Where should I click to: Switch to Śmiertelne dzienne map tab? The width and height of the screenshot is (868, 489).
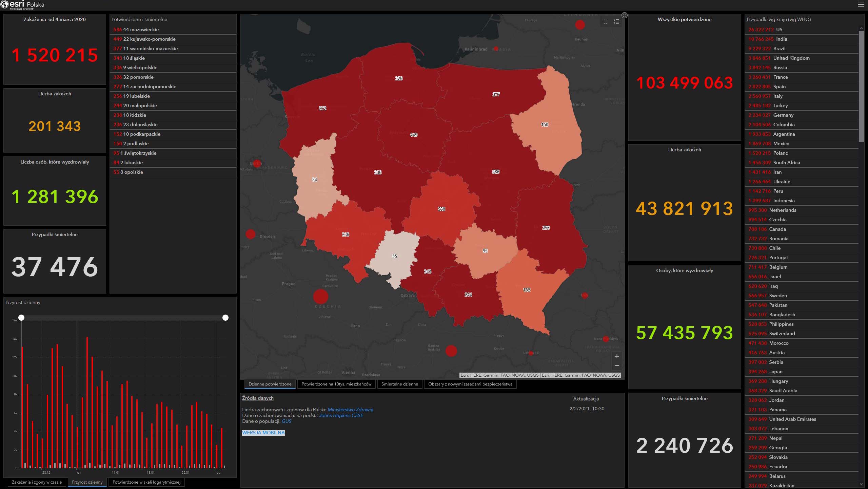[x=399, y=384]
